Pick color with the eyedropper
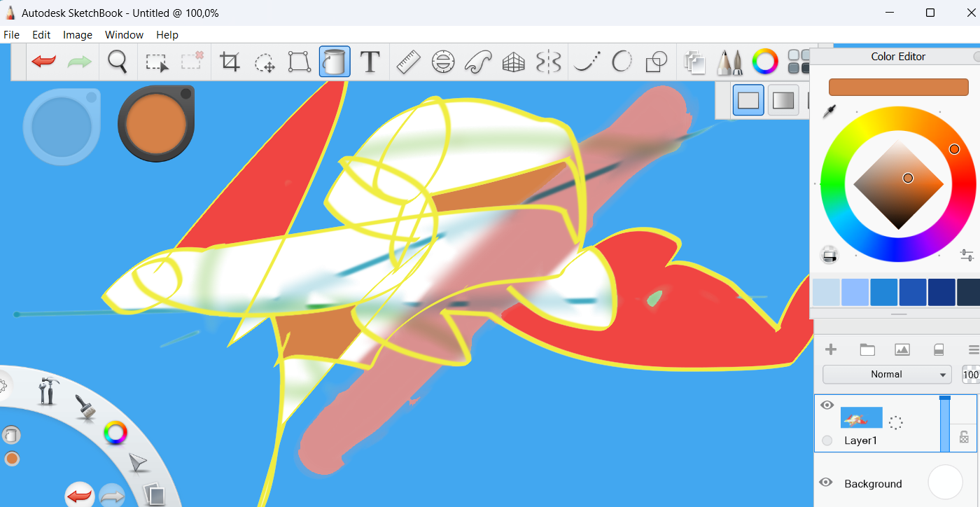 pos(829,112)
